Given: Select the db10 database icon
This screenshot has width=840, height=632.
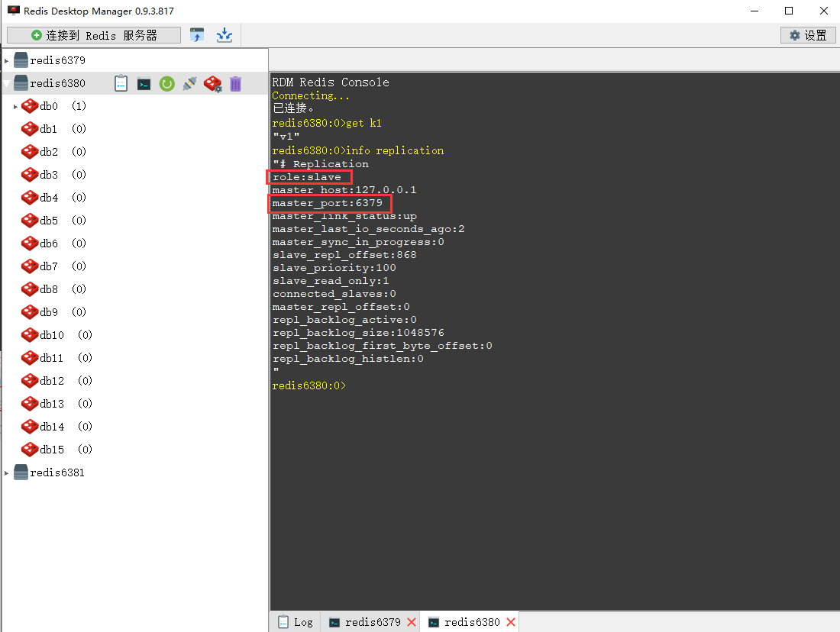Looking at the screenshot, I should [x=30, y=335].
